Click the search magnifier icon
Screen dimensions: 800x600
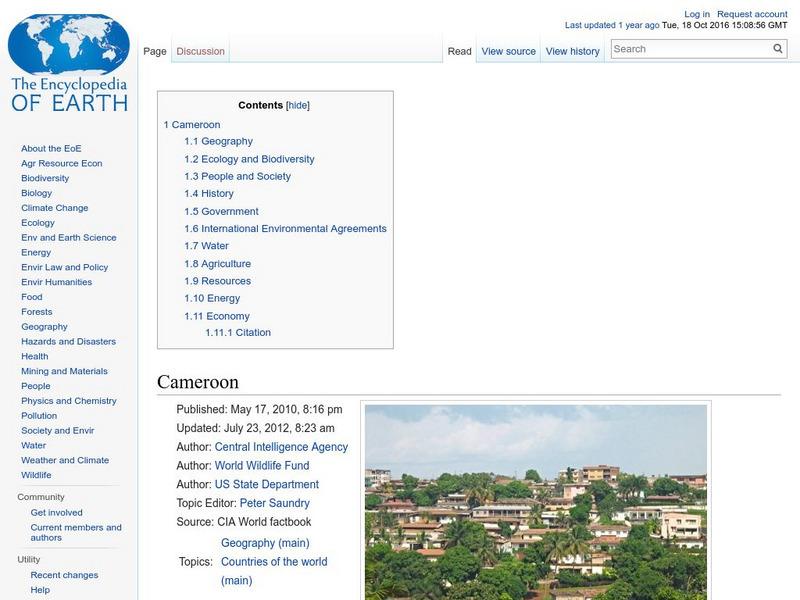tap(777, 47)
